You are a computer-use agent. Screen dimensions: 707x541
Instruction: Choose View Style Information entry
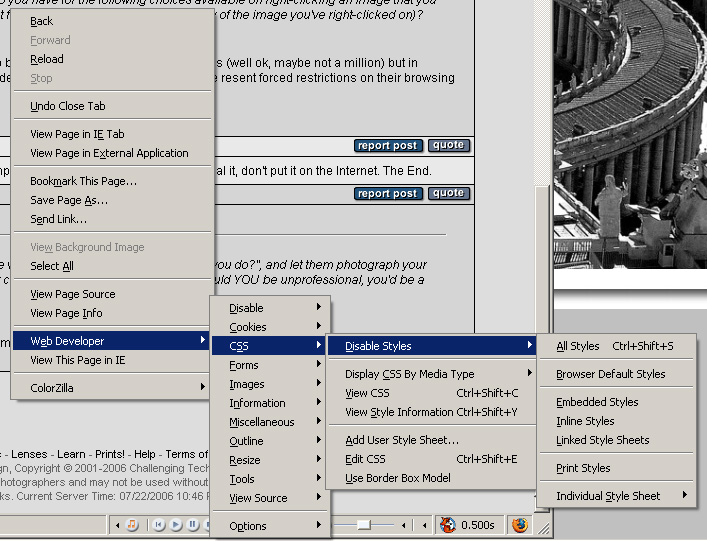[432, 412]
